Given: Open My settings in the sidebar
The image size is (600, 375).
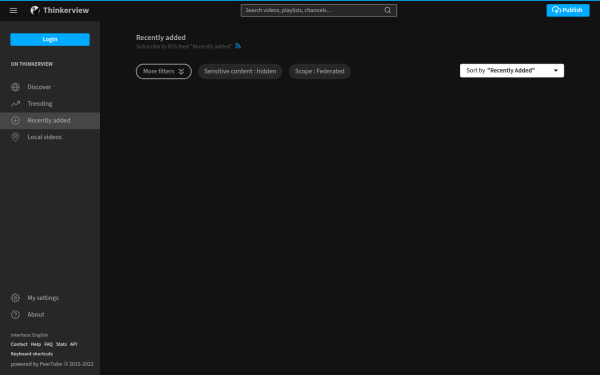Looking at the screenshot, I should coord(50,298).
